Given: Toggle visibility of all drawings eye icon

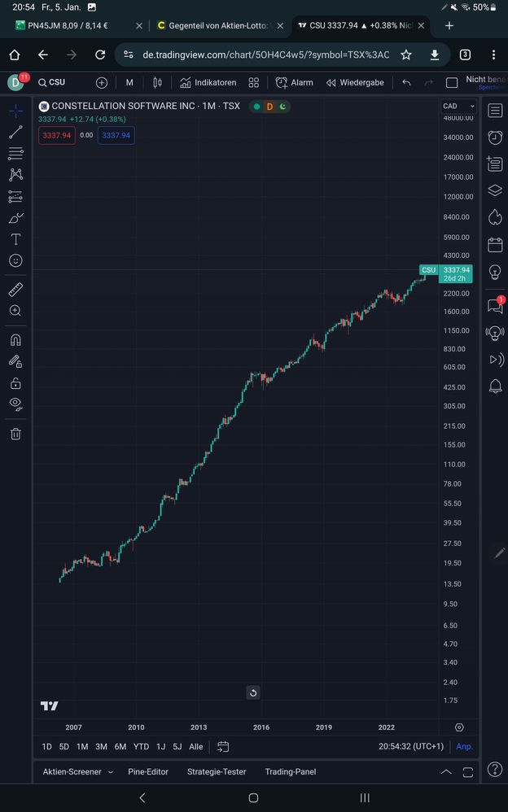Looking at the screenshot, I should (x=15, y=404).
